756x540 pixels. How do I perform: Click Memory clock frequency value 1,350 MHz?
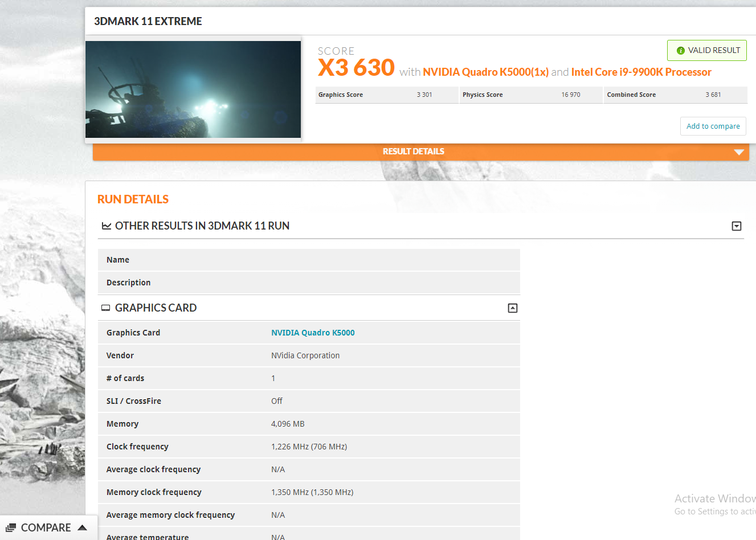tap(312, 492)
